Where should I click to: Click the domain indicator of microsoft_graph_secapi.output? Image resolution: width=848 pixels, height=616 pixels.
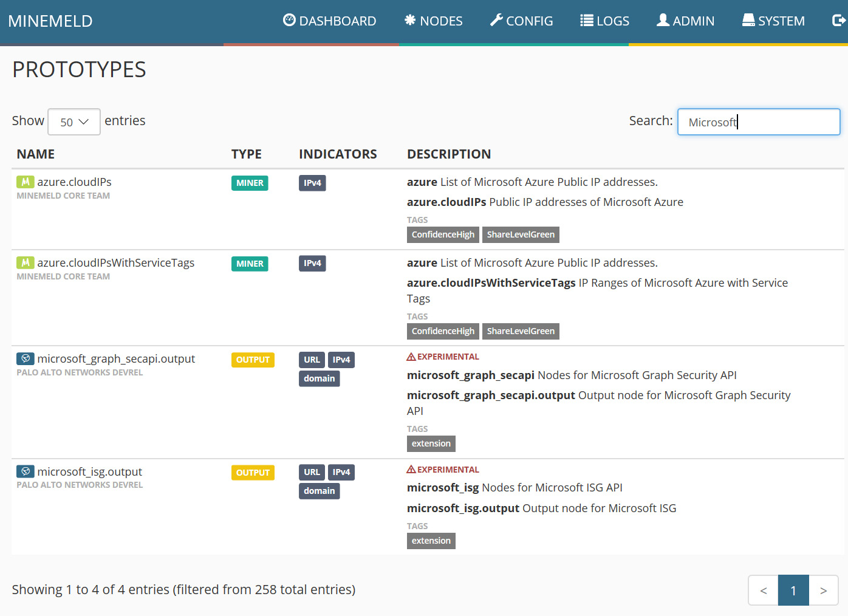pyautogui.click(x=320, y=378)
